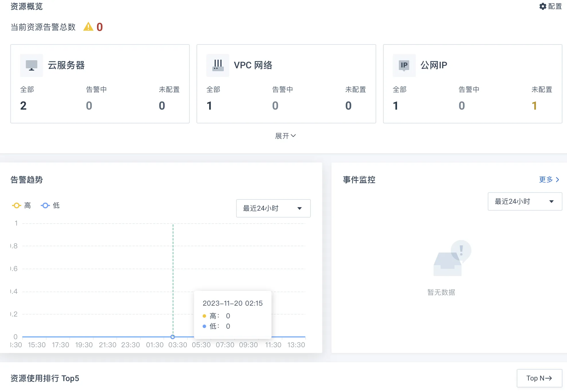Open the 最近24小时 dropdown in 事件监控
Screen dimensions: 567x392
coord(525,201)
